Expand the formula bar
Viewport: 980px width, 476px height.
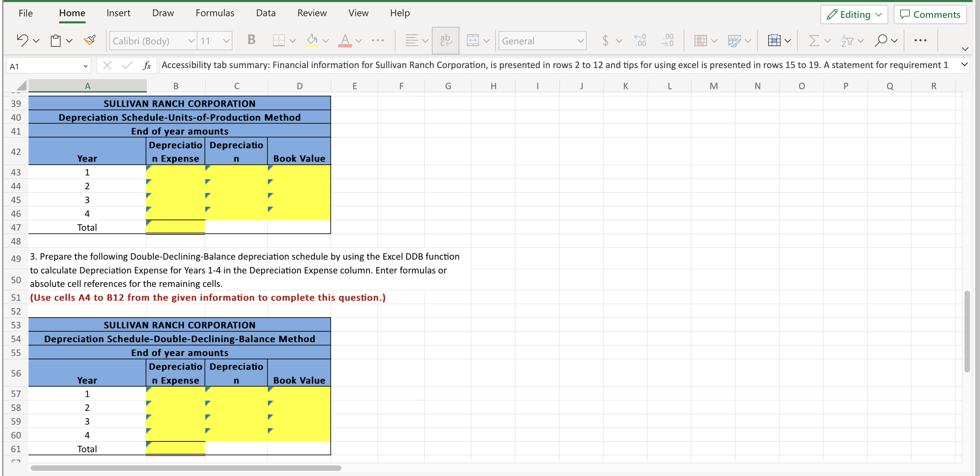tap(964, 64)
